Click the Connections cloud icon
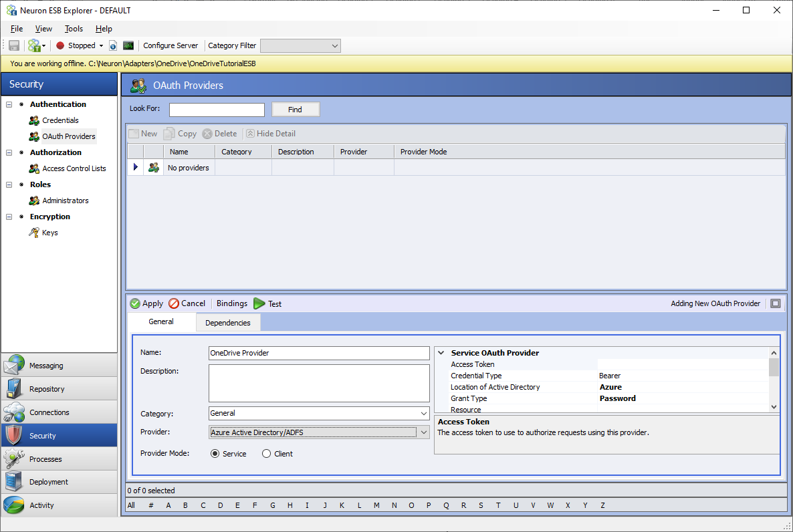This screenshot has width=793, height=532. click(x=13, y=412)
